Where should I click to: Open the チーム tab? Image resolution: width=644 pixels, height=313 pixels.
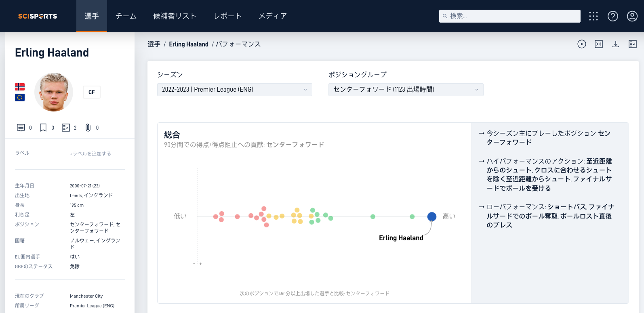click(126, 16)
